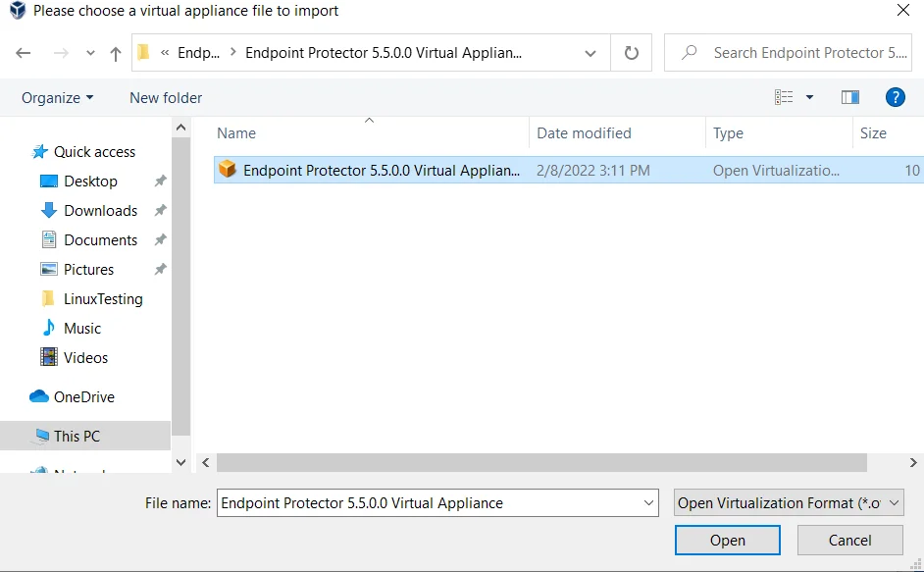Viewport: 924px width, 572px height.
Task: Click sidebar scroll up arrow
Action: 180,128
